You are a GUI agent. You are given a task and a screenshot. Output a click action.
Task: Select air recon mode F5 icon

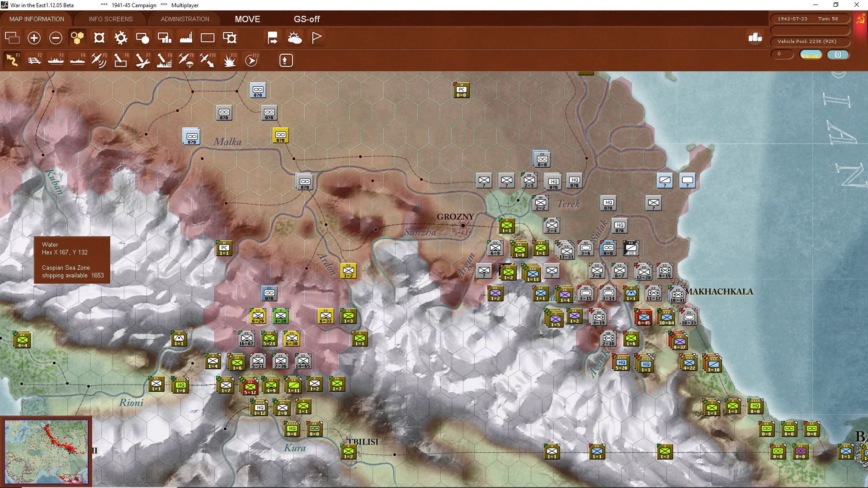(99, 60)
